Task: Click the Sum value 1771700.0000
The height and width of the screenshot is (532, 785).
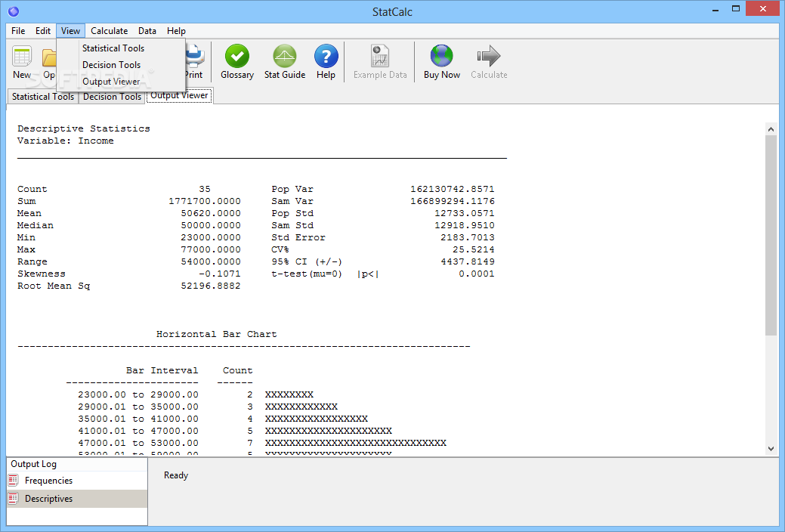Action: 205,201
